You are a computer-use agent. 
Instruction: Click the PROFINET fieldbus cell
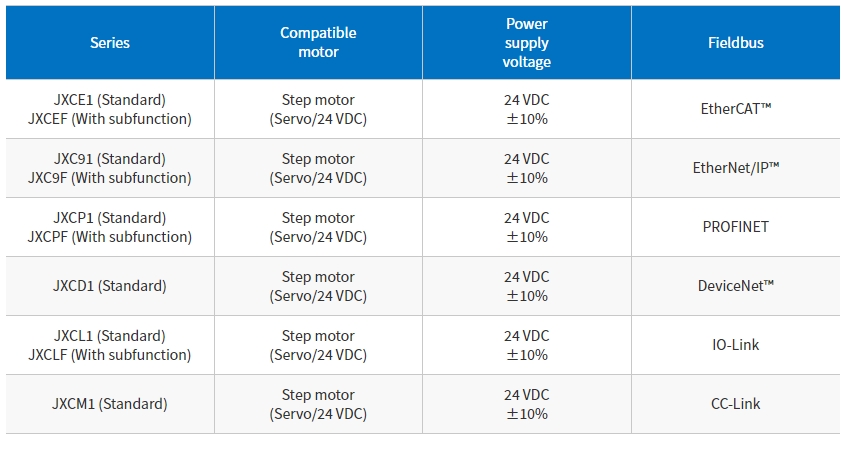(x=736, y=227)
